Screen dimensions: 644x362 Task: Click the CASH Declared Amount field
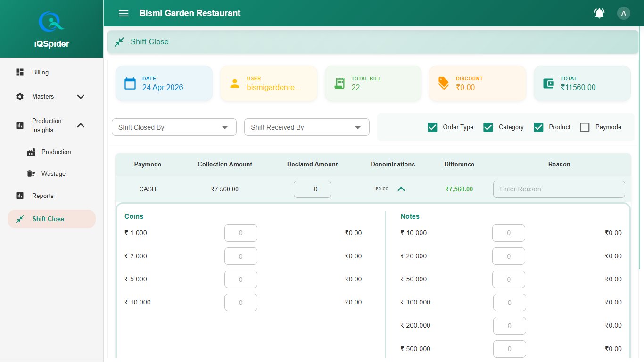pos(313,189)
